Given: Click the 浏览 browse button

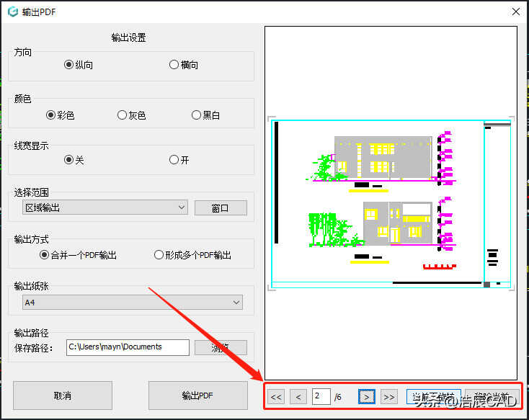Looking at the screenshot, I should point(221,347).
